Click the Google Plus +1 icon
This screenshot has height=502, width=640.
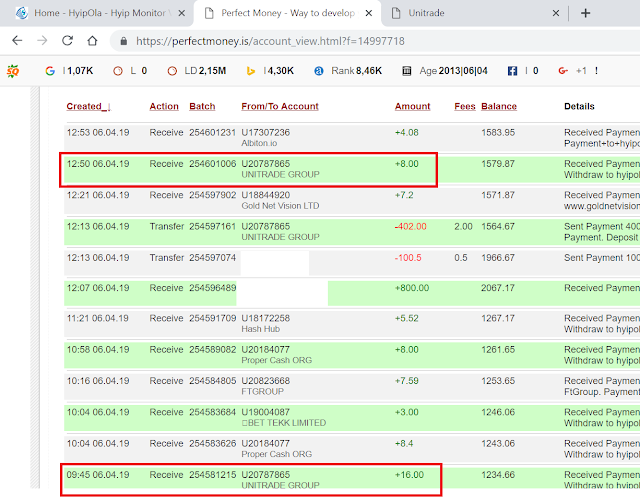[563, 71]
